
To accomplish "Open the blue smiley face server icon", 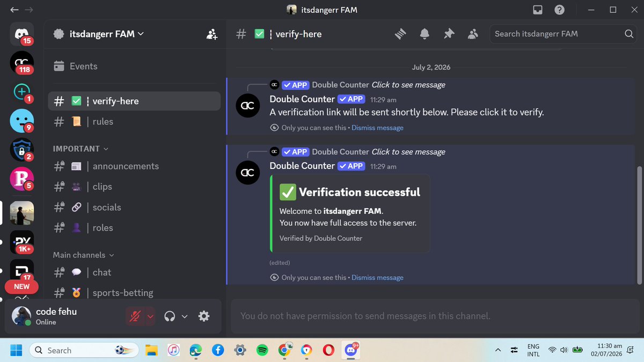I will 21,121.
